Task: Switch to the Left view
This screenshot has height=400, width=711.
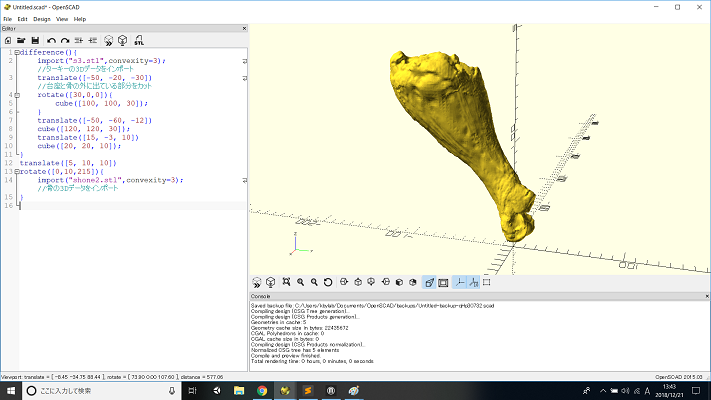Action: tap(385, 282)
